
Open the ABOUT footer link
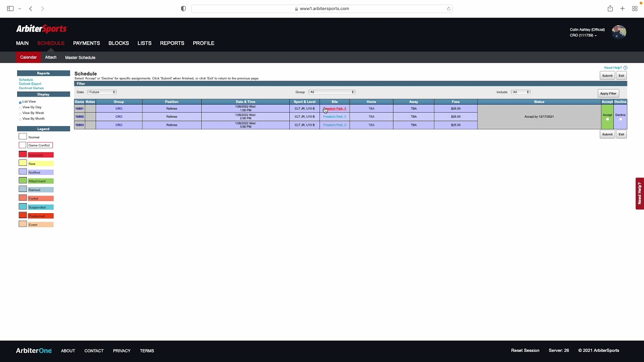click(68, 351)
